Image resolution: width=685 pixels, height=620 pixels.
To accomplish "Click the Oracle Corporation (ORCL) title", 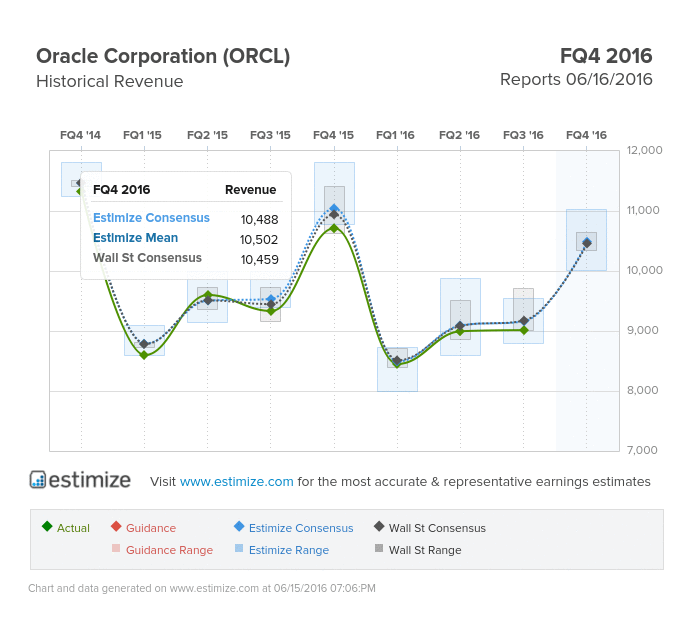I will click(x=163, y=57).
